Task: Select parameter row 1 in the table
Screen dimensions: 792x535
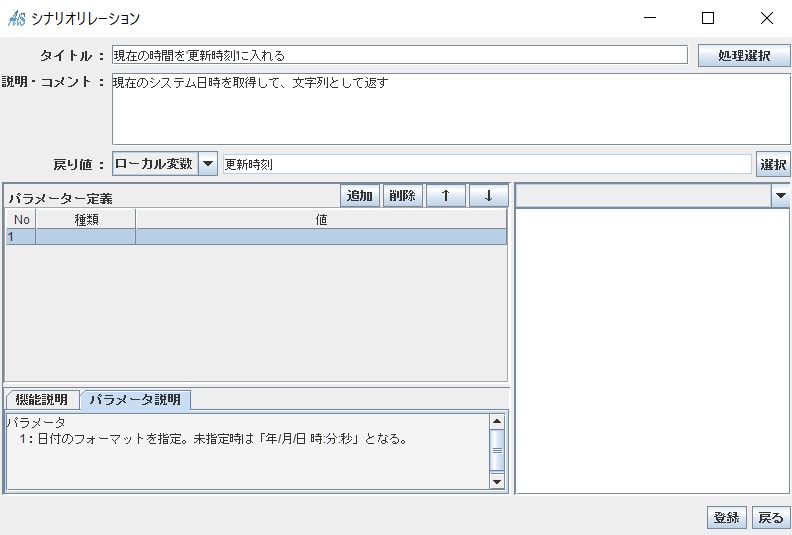Action: [x=255, y=237]
